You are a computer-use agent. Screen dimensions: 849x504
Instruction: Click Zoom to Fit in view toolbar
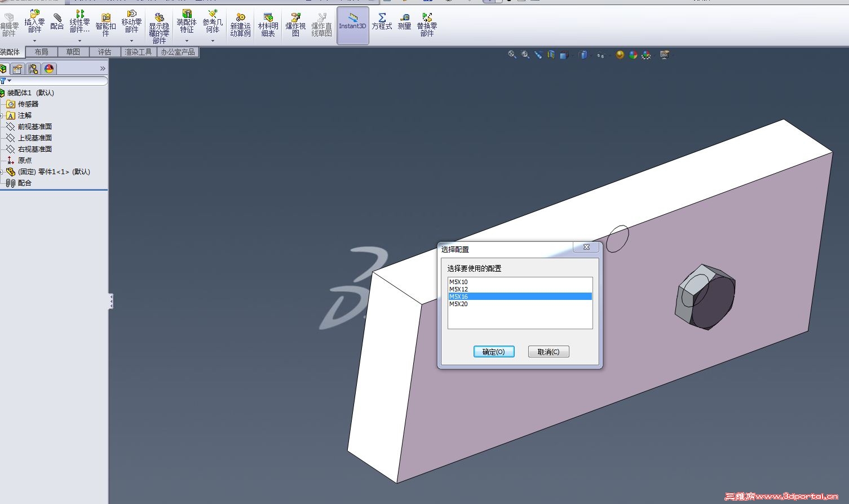coord(512,55)
